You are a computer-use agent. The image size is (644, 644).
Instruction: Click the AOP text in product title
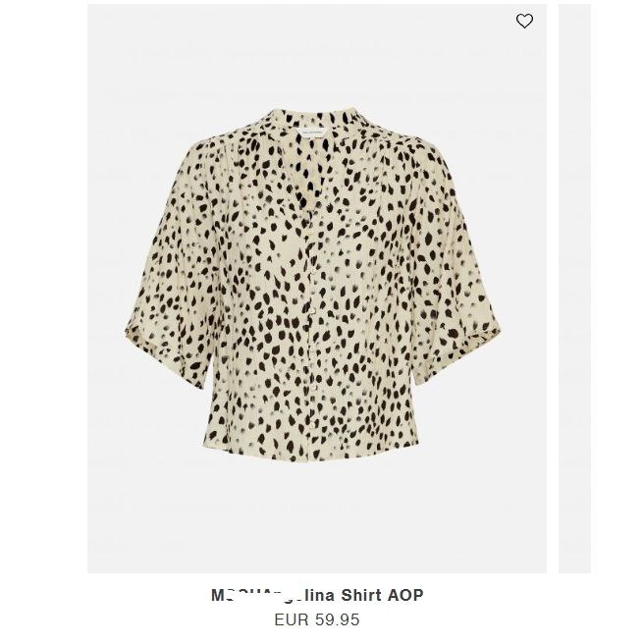[x=405, y=595]
